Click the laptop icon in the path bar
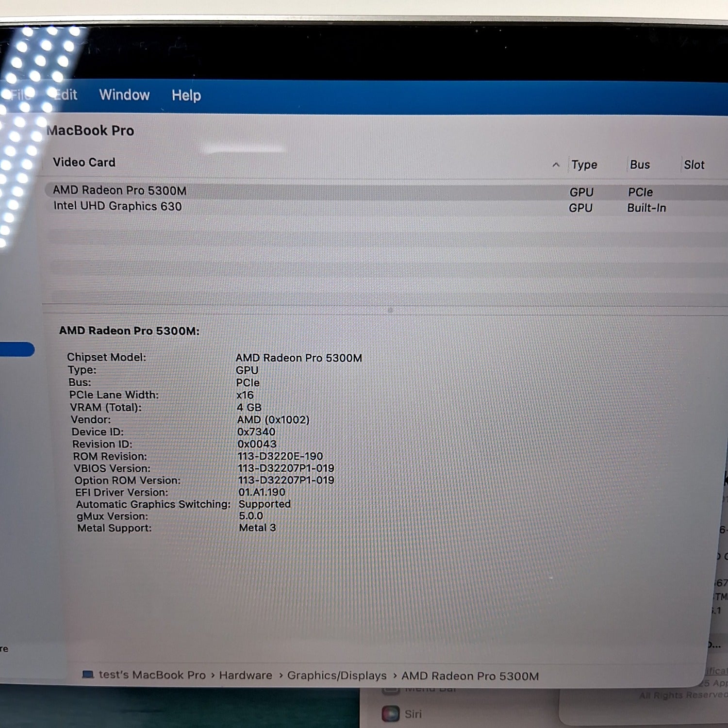 click(x=88, y=675)
